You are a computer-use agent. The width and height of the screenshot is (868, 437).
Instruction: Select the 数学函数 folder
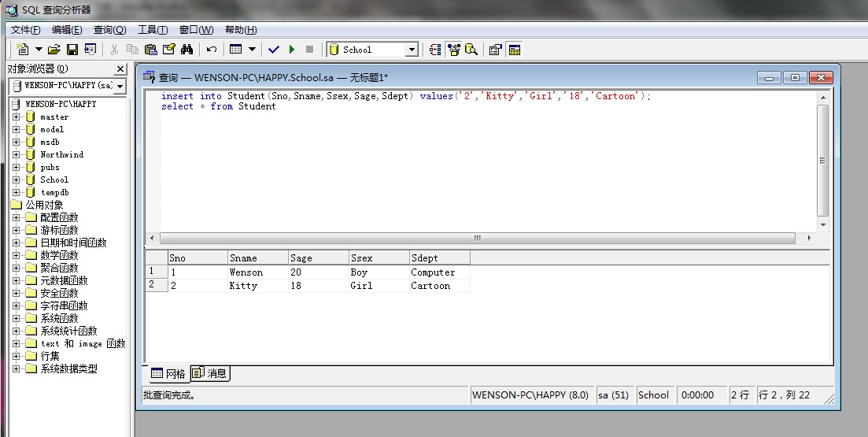[59, 255]
